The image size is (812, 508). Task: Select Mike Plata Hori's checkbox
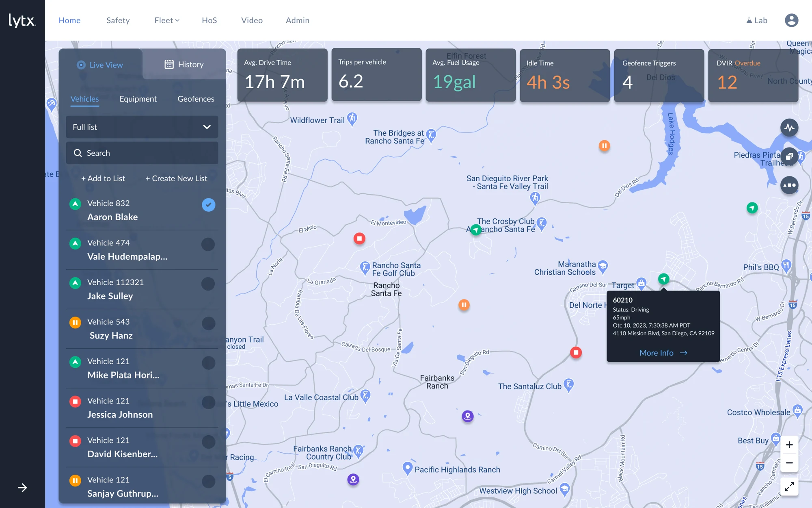[x=208, y=363]
